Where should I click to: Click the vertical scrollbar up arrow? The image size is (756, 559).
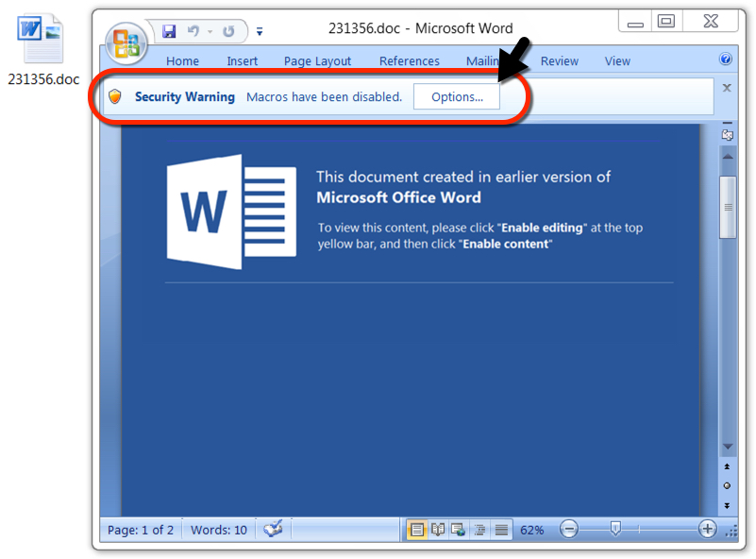[x=728, y=156]
